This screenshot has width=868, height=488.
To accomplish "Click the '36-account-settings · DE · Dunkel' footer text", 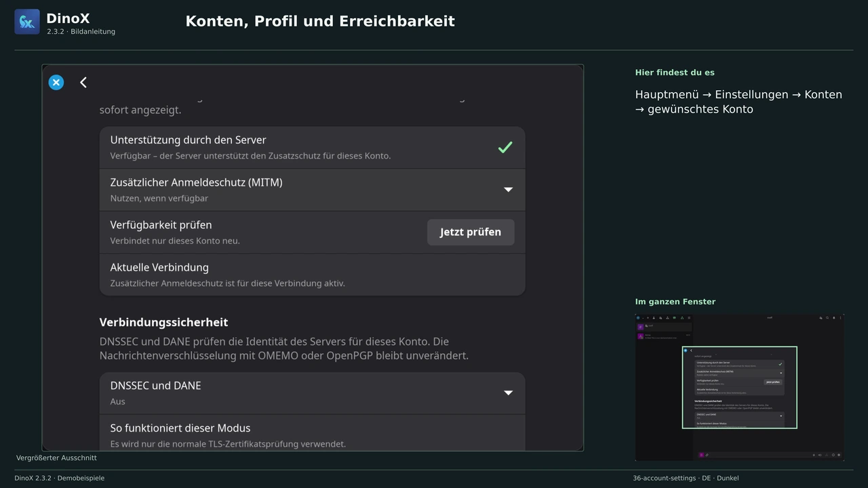I will click(686, 479).
